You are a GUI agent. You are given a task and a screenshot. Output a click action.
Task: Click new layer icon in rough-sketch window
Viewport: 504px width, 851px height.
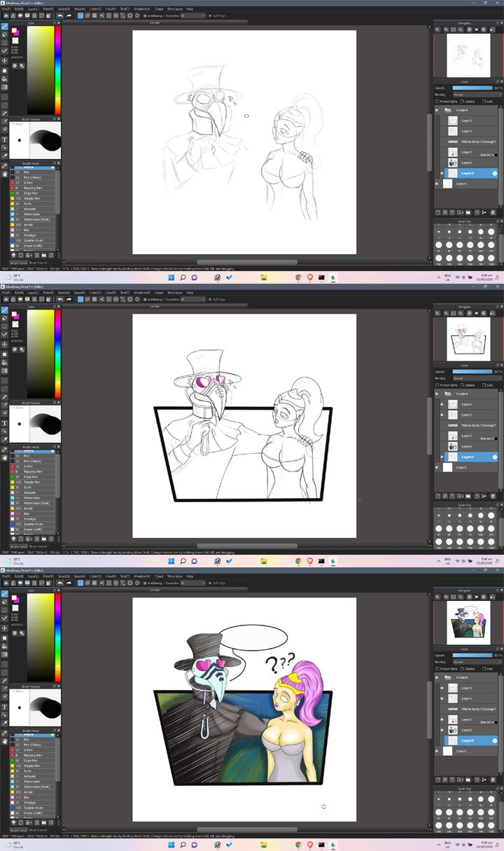pos(437,212)
